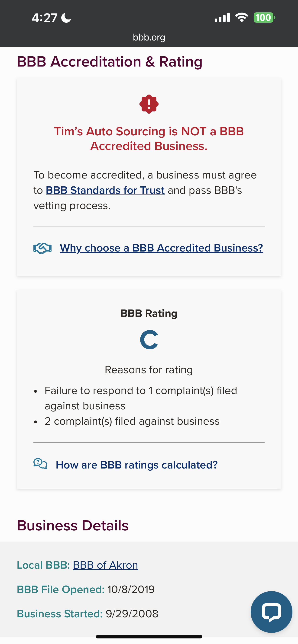Tap the question chat-bubbles icon

(x=40, y=464)
